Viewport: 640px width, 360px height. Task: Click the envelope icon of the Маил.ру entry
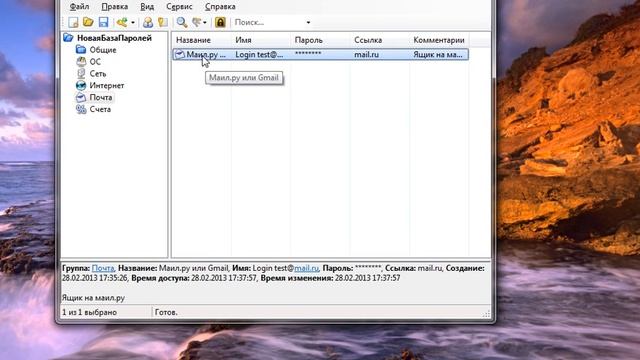point(180,54)
